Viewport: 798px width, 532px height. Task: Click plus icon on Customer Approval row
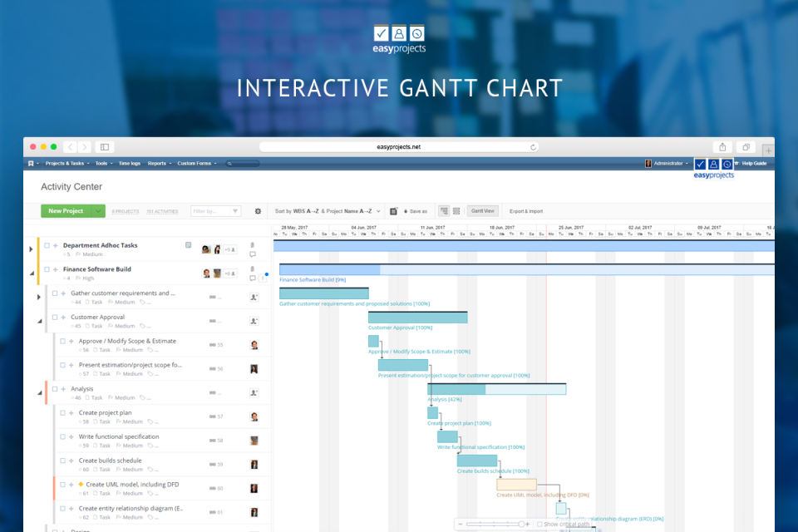(x=63, y=318)
